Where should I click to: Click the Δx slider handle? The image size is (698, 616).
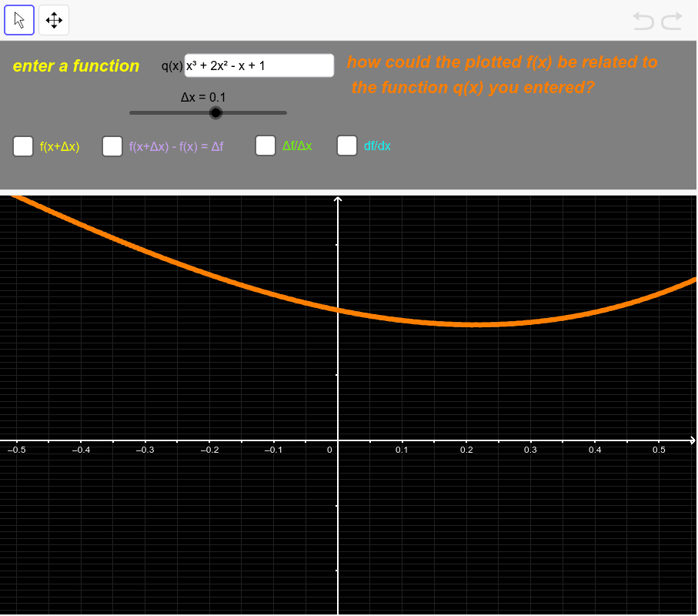click(x=216, y=113)
